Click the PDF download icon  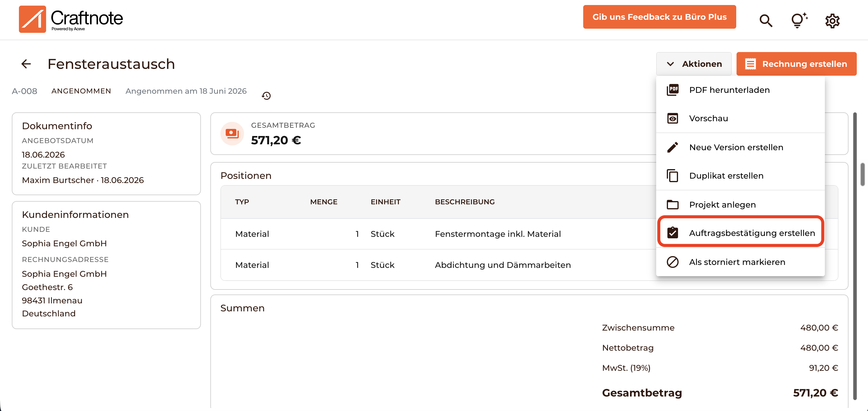[672, 90]
